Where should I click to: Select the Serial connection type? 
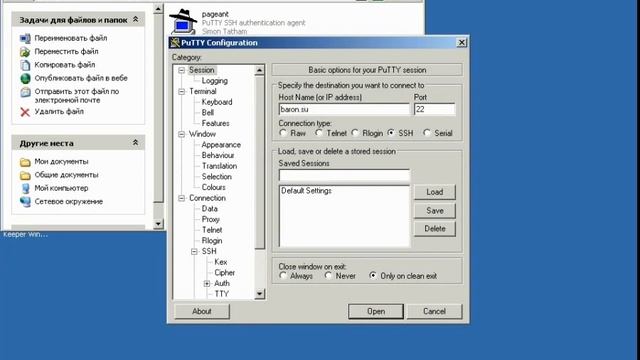point(427,133)
